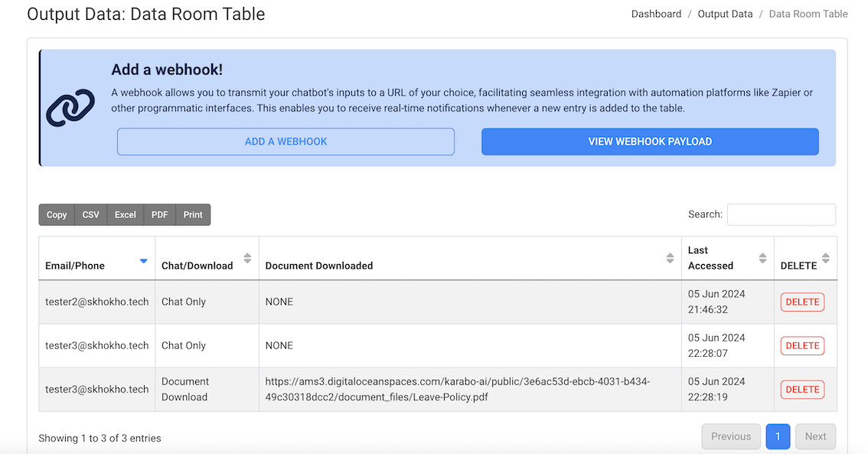Click the Next pagination button
Image resolution: width=868 pixels, height=454 pixels.
coord(815,436)
